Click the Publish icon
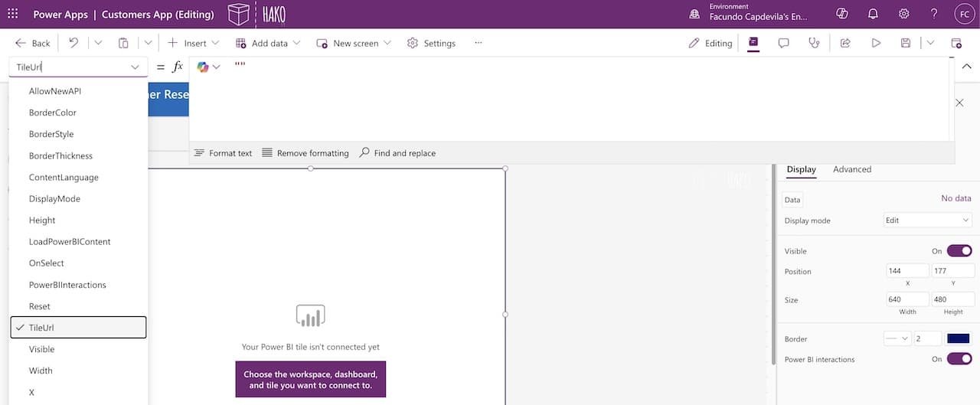 pos(956,43)
